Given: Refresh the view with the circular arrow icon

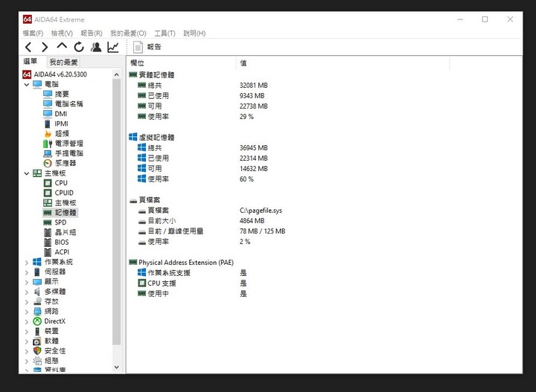Looking at the screenshot, I should click(79, 47).
